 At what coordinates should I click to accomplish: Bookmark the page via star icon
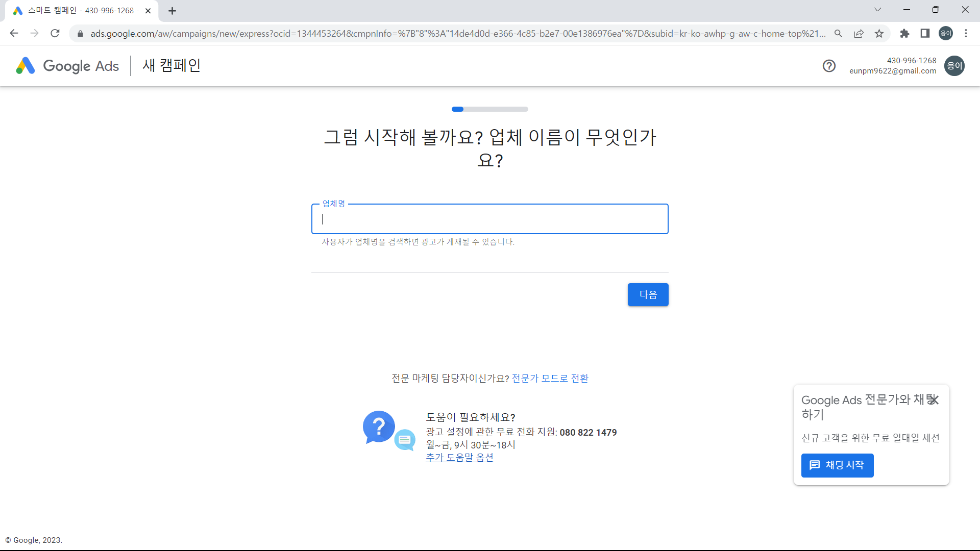point(879,33)
